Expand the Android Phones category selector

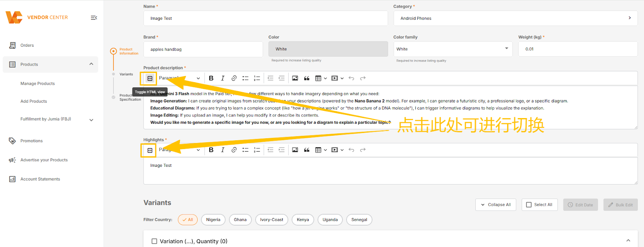point(515,18)
